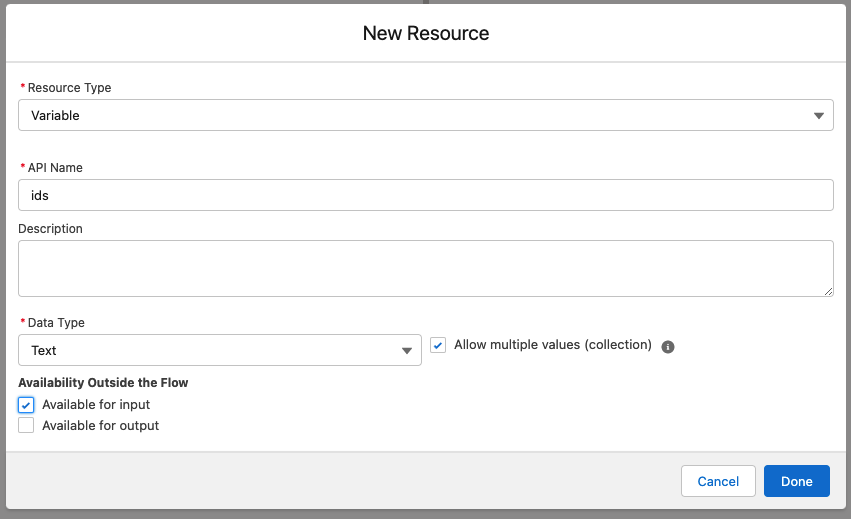Viewport: 851px width, 519px height.
Task: Focus the API Name field containing ids
Action: 425,195
